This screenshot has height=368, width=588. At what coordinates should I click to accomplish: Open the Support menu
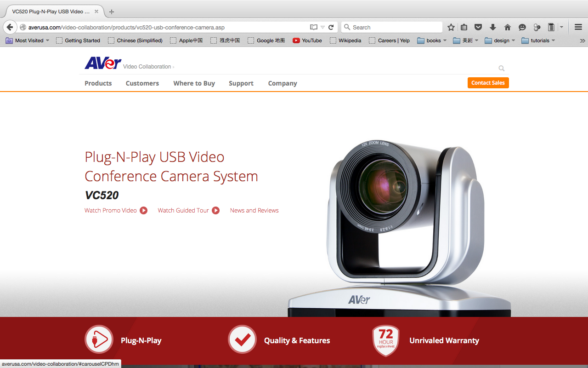[241, 83]
